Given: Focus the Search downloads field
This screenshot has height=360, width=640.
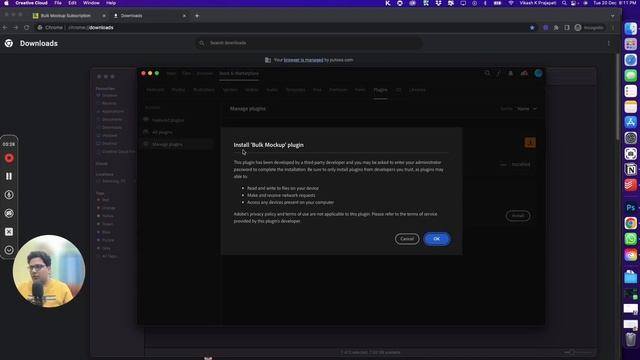Looking at the screenshot, I should click(309, 43).
